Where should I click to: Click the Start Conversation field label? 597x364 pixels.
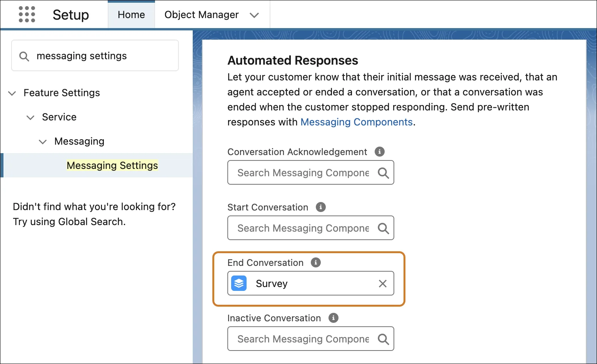[268, 207]
